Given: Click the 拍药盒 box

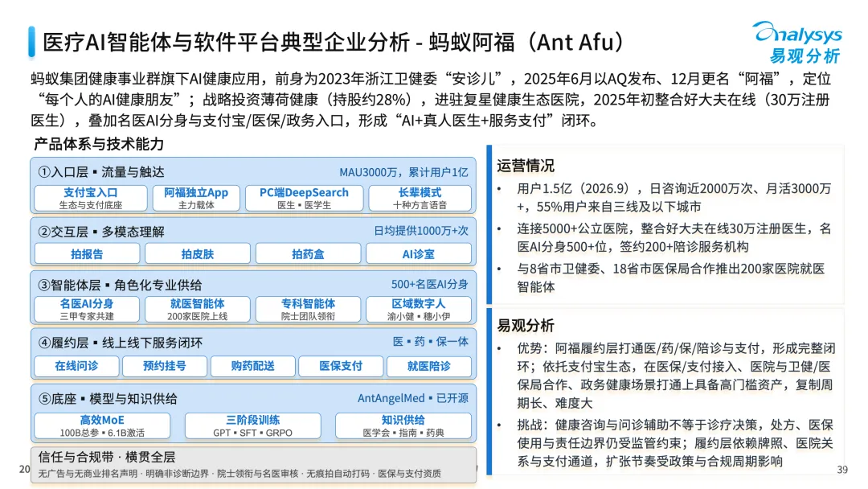Looking at the screenshot, I should pyautogui.click(x=308, y=254).
